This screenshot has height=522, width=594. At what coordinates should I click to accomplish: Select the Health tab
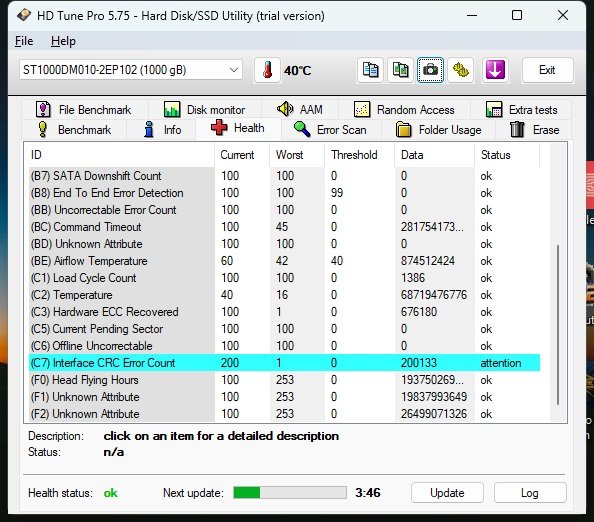(238, 128)
